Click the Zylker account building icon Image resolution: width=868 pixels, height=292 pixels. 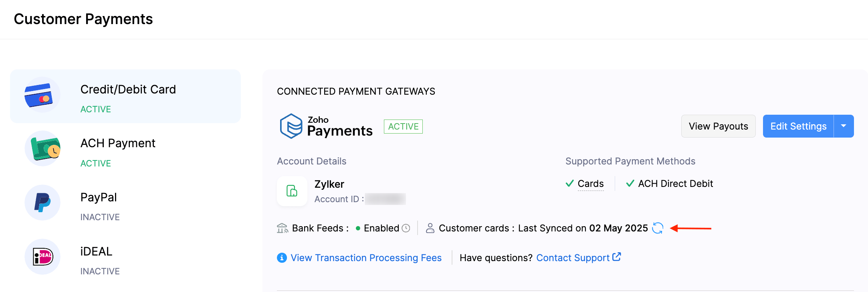pos(292,191)
